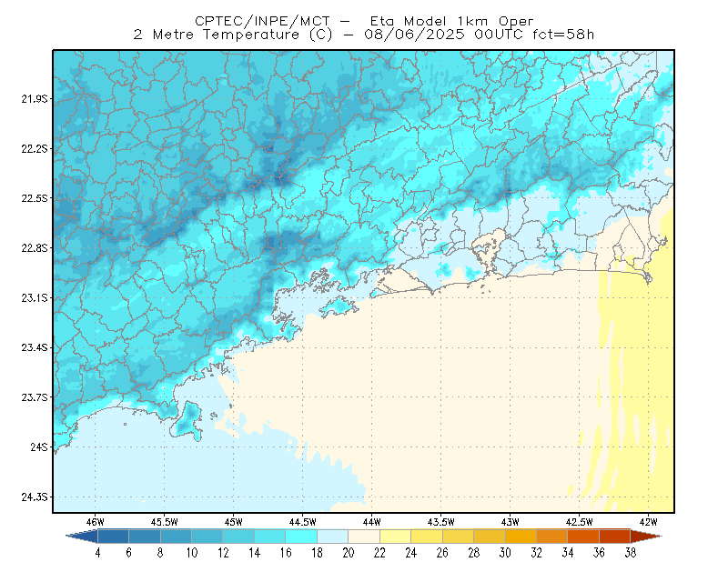This screenshot has height=562, width=728.
Task: Select the 22-24 yellow legend swatch
Action: (x=396, y=537)
